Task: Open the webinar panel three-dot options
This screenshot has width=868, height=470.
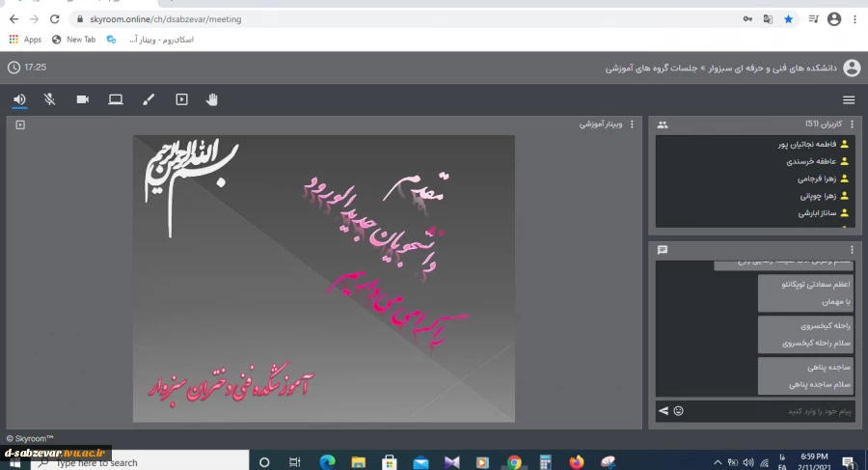Action: (632, 124)
